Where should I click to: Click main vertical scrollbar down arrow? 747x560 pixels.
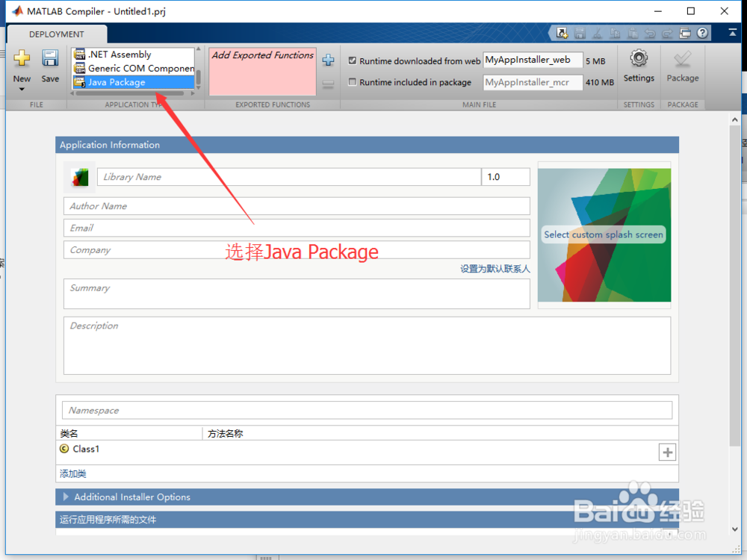click(x=734, y=529)
